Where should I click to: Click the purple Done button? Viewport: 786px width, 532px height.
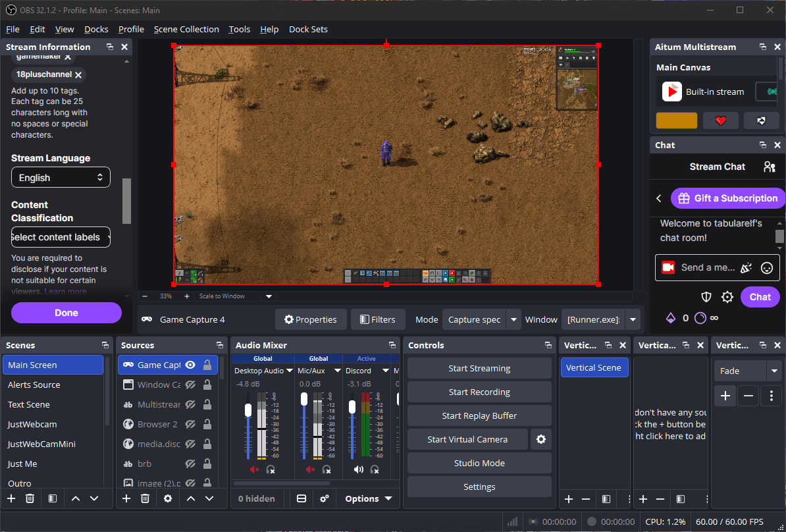[66, 312]
